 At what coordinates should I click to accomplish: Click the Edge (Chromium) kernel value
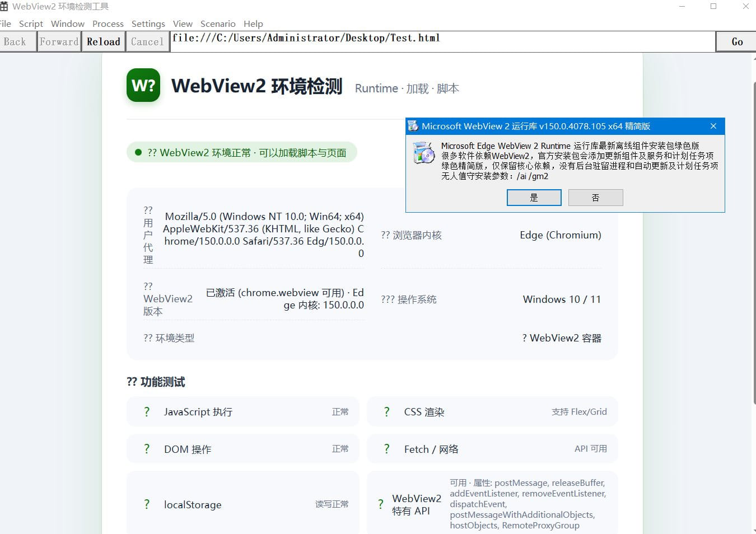click(560, 235)
